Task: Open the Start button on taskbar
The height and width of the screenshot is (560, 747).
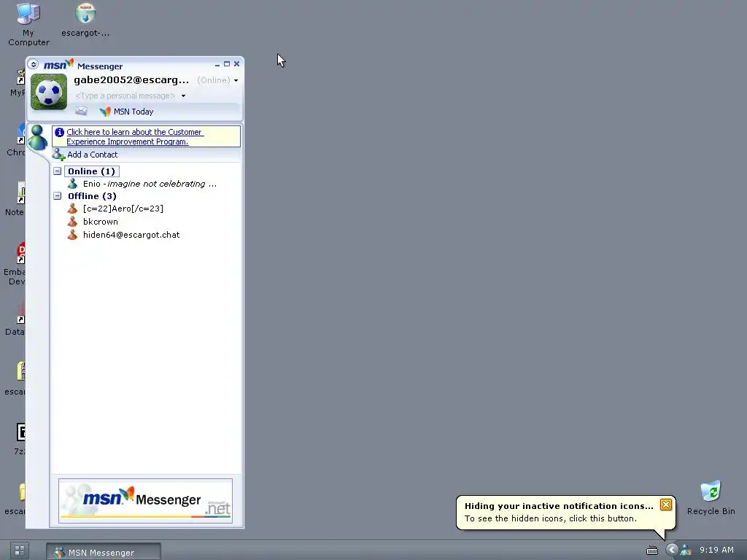Action: pos(20,551)
